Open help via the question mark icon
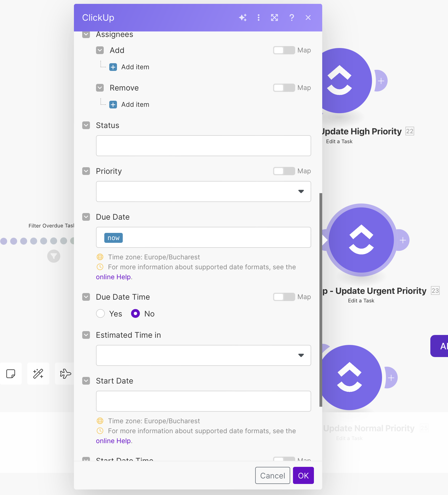 pyautogui.click(x=292, y=17)
